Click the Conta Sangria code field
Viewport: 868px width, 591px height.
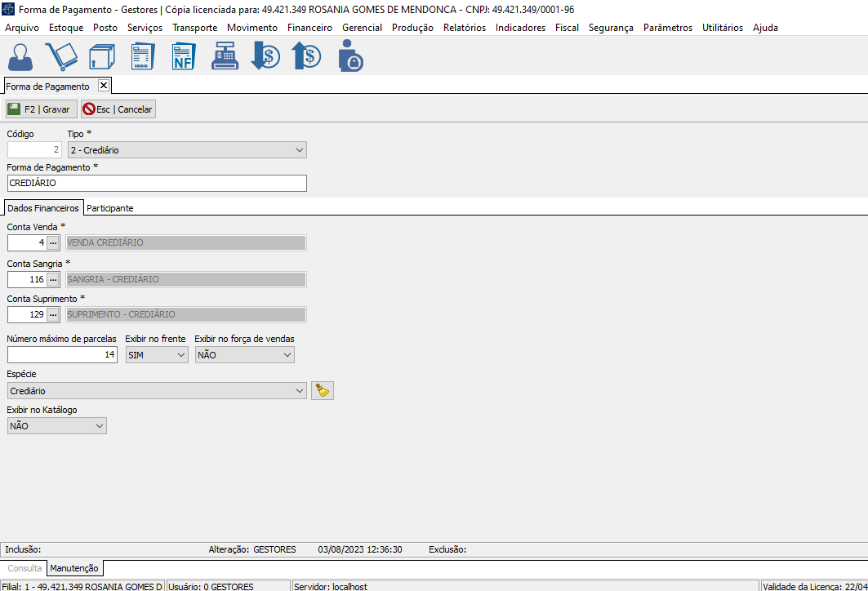(27, 279)
